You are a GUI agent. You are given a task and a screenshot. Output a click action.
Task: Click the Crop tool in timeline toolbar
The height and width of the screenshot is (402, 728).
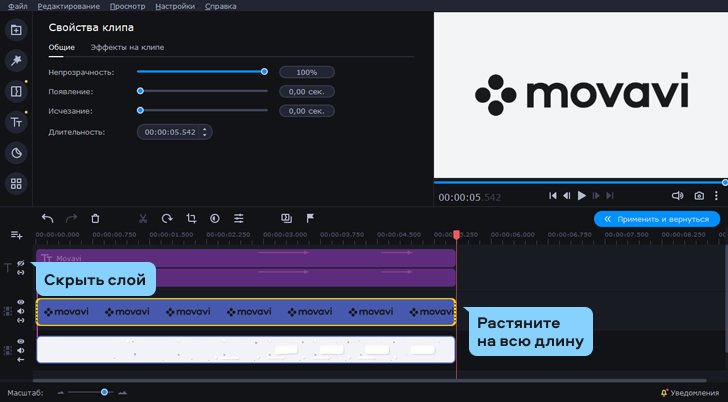[191, 218]
